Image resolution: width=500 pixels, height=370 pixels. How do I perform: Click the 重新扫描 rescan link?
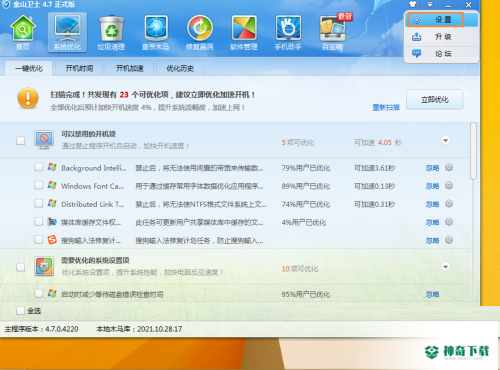click(x=386, y=107)
